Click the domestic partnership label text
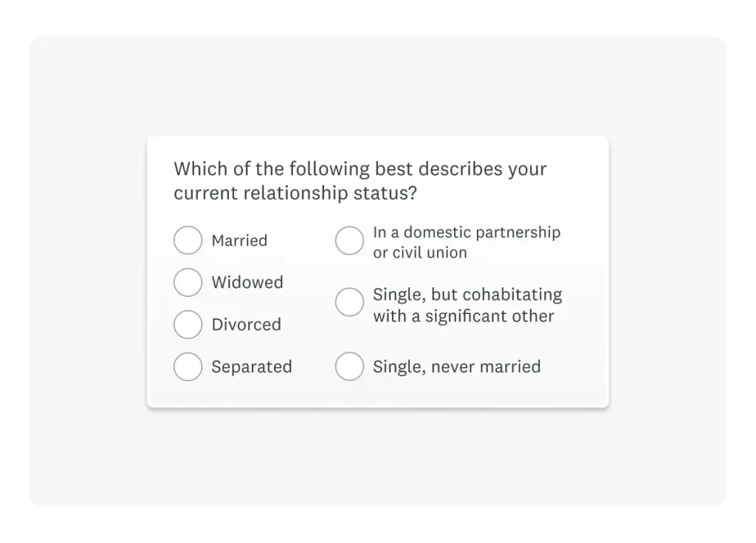This screenshot has height=543, width=756. (x=467, y=241)
